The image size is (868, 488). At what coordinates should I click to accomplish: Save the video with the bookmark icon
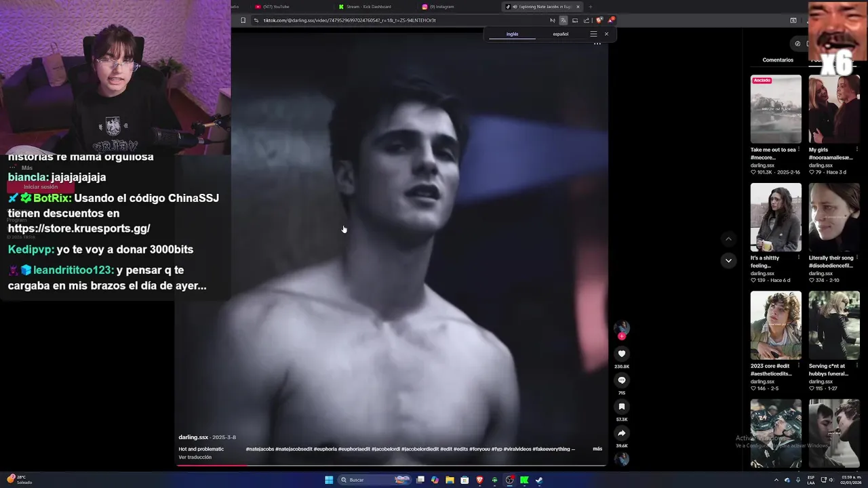pos(621,407)
